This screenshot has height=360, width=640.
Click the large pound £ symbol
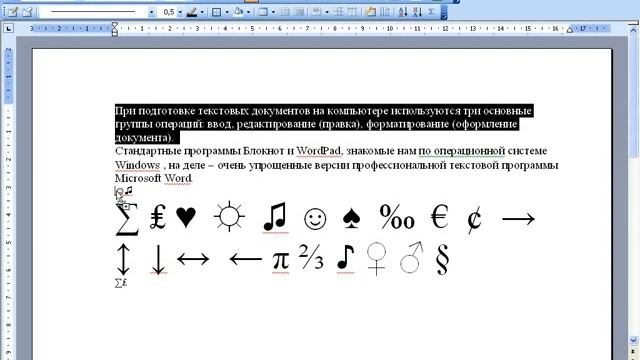coord(158,217)
